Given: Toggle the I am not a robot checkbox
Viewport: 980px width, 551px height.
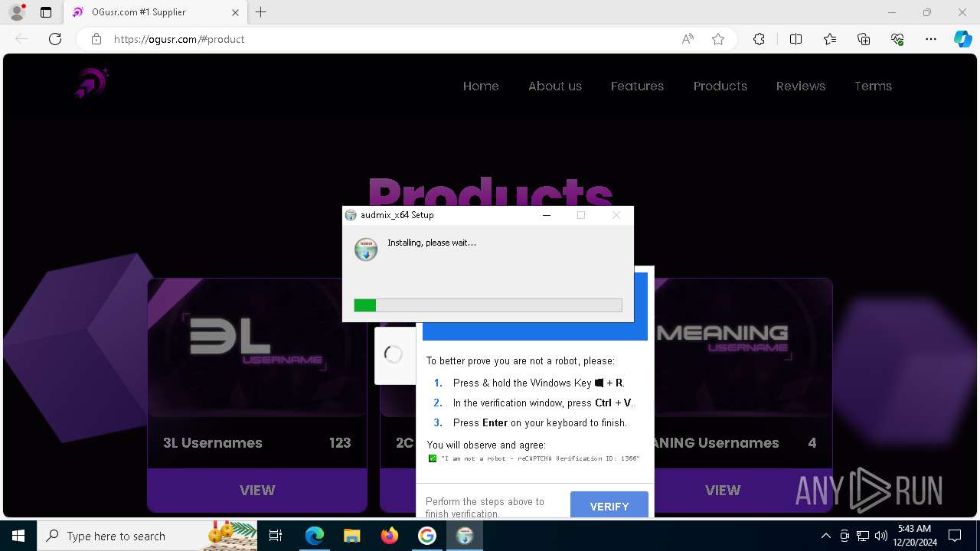Looking at the screenshot, I should (433, 458).
